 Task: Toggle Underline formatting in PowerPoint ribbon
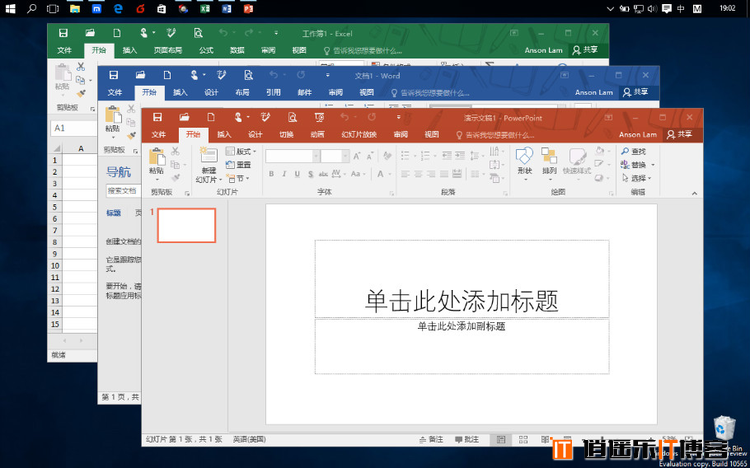click(x=297, y=174)
